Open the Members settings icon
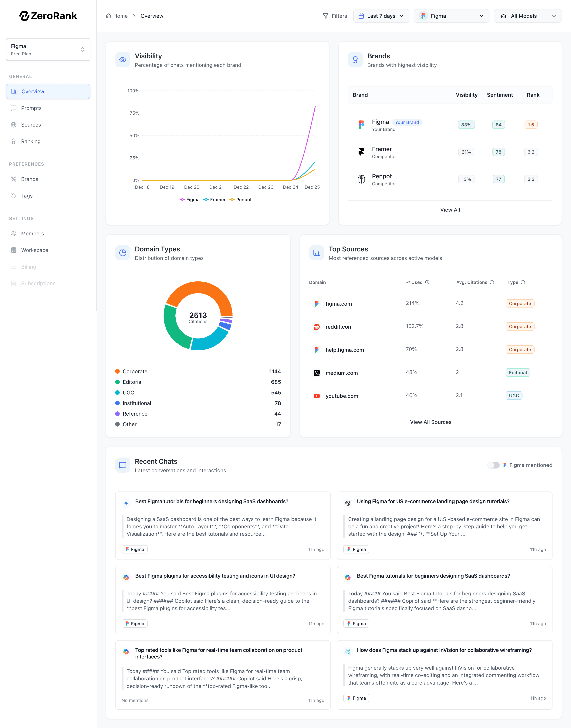The height and width of the screenshot is (728, 571). [14, 233]
